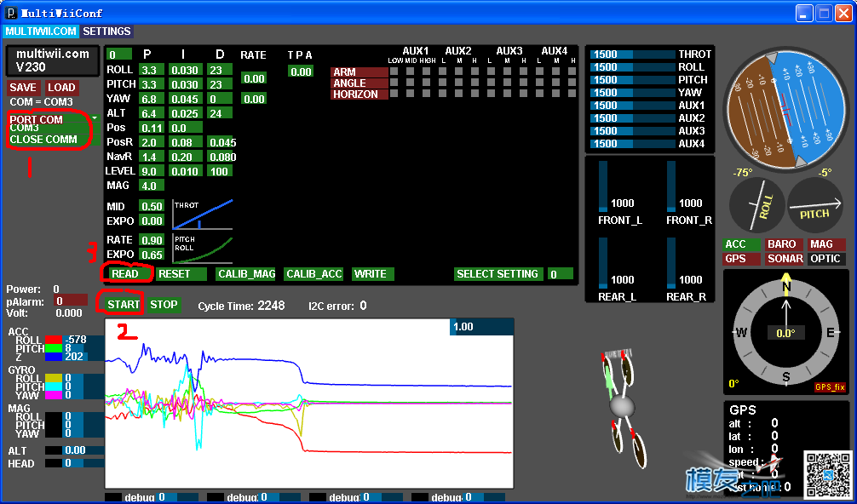Check HORIZON box under AUX3 M
857x504 pixels.
507,94
